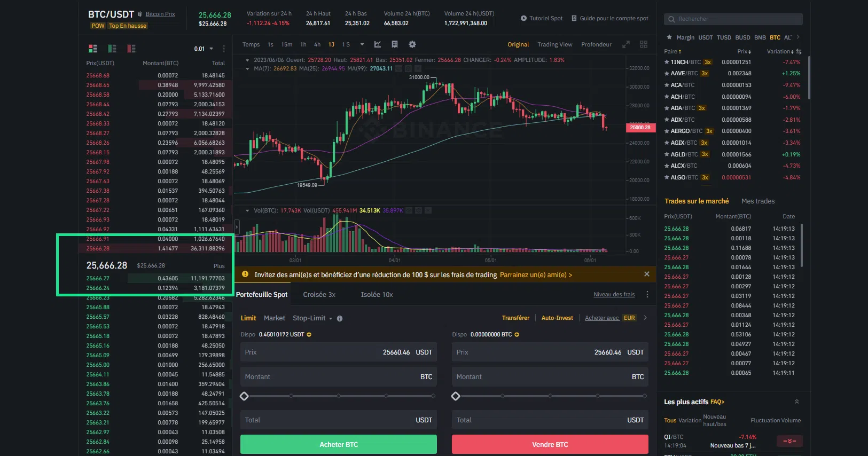The width and height of the screenshot is (868, 456).
Task: Click the QI/BTC red trend icon
Action: (x=789, y=441)
